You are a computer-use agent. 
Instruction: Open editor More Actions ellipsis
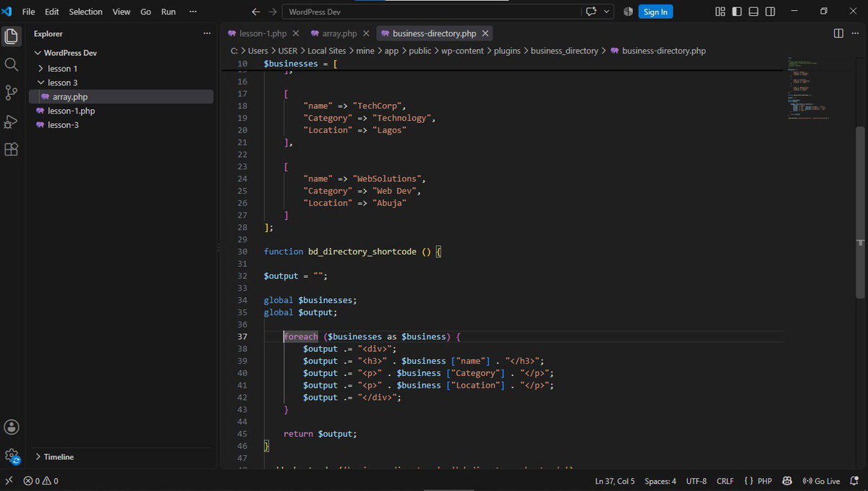pos(855,33)
